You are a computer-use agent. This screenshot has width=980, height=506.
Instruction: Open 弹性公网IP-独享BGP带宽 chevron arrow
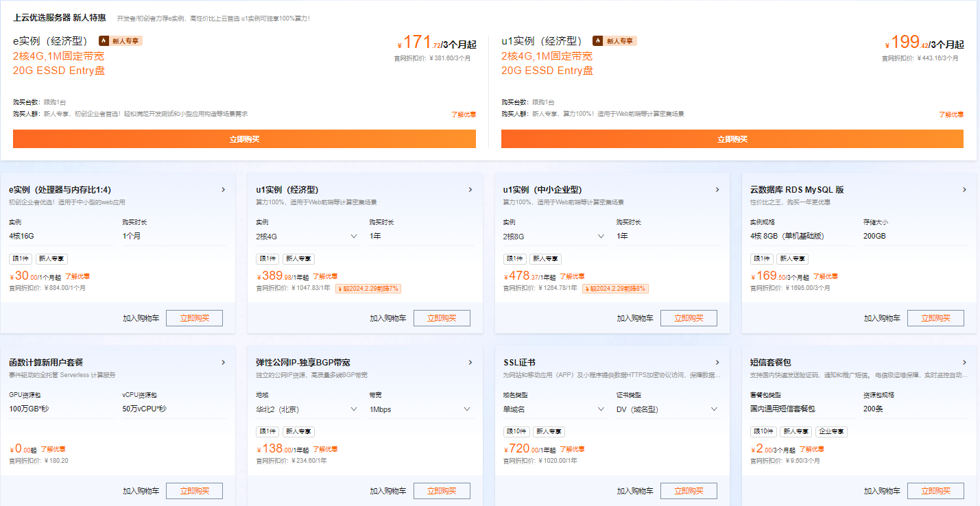470,363
